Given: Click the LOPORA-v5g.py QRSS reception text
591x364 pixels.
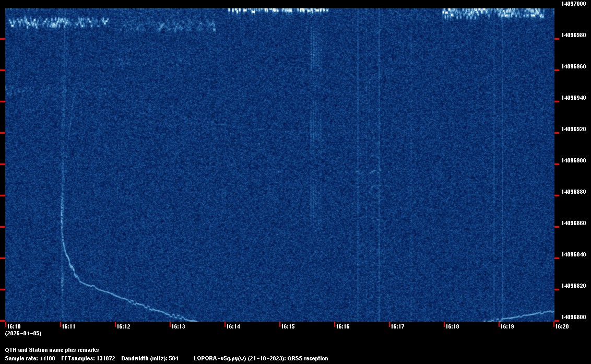Looking at the screenshot, I should (x=261, y=358).
